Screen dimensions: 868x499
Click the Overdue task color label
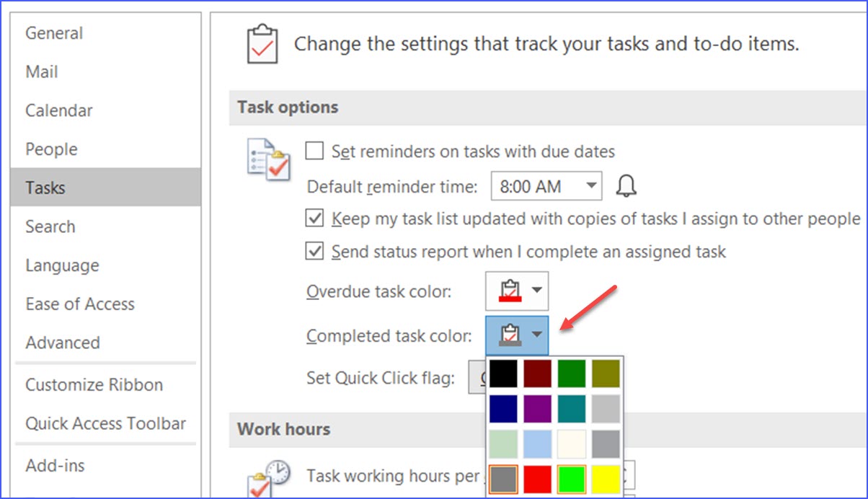click(x=379, y=291)
